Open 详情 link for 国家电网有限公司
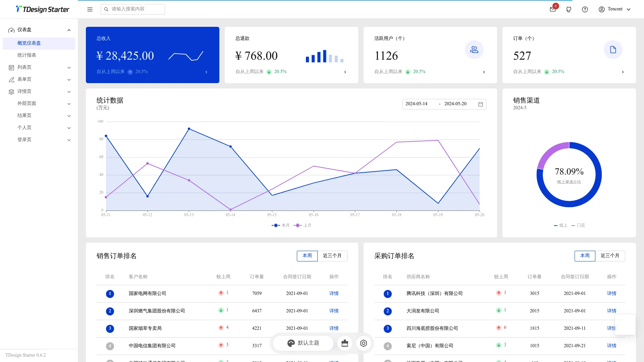This screenshot has width=644, height=362. pyautogui.click(x=334, y=294)
